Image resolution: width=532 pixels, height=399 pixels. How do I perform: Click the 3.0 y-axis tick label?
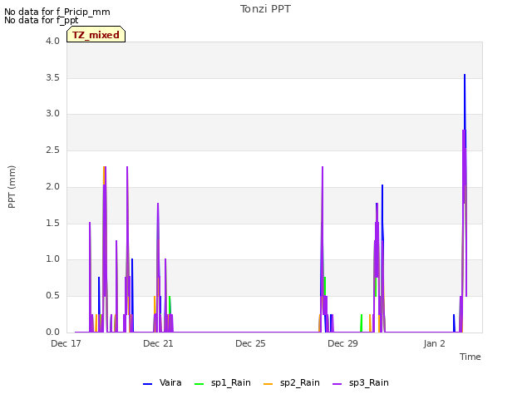tap(52, 114)
